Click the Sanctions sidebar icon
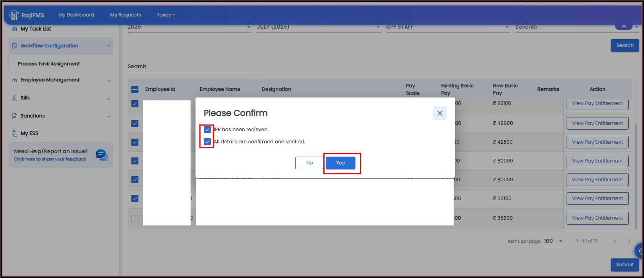This screenshot has height=278, width=644. coord(14,116)
